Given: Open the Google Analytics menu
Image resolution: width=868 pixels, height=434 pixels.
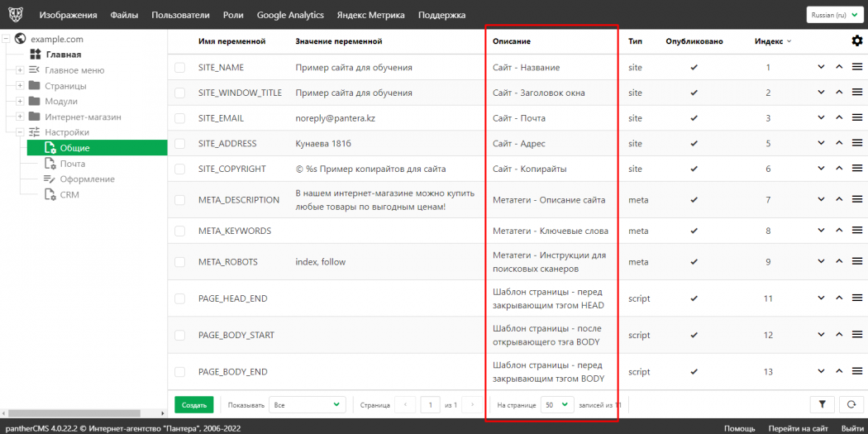Looking at the screenshot, I should pyautogui.click(x=290, y=15).
